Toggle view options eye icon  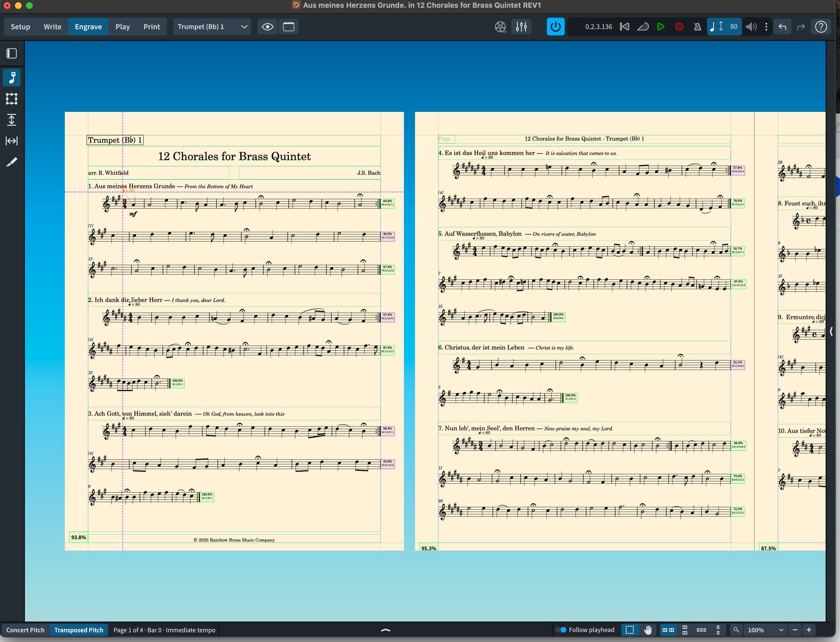pos(268,27)
